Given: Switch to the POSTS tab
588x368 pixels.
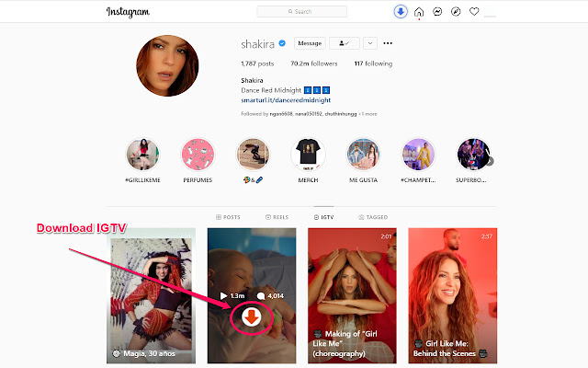Looking at the screenshot, I should tap(228, 217).
